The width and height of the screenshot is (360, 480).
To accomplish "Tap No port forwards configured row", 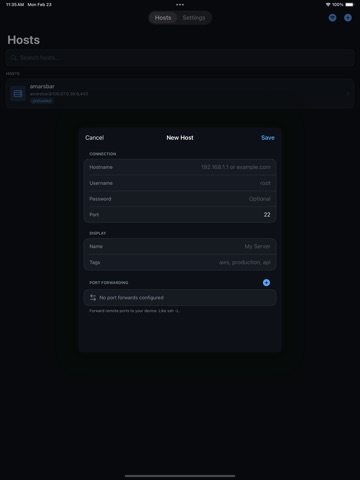I will 180,298.
